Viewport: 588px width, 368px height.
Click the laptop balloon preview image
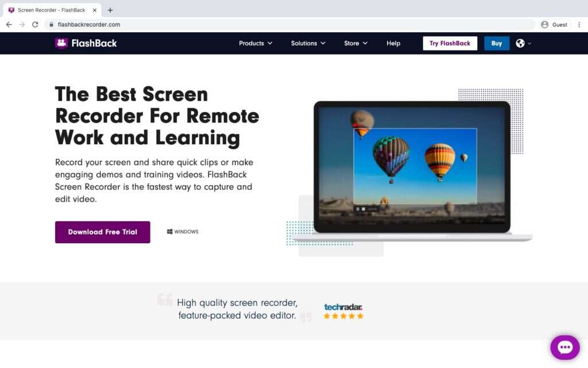click(412, 167)
